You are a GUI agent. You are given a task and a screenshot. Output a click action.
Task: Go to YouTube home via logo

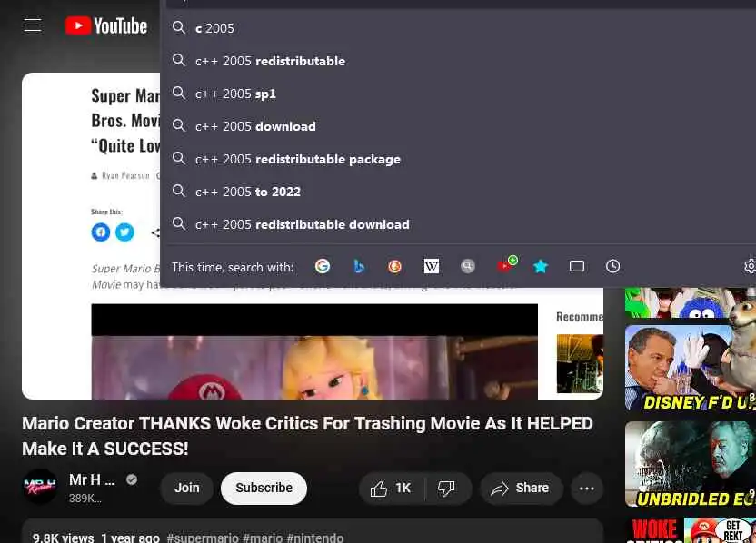(x=106, y=25)
